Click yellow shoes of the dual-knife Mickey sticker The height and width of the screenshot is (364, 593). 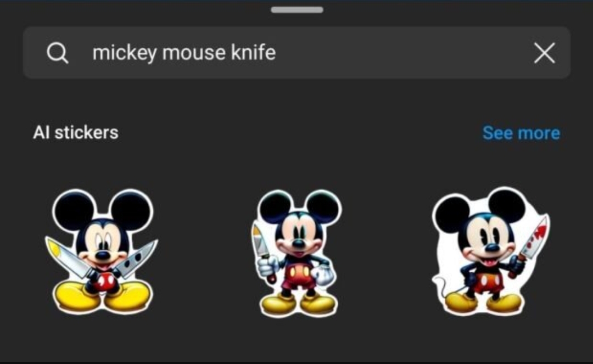click(x=102, y=297)
